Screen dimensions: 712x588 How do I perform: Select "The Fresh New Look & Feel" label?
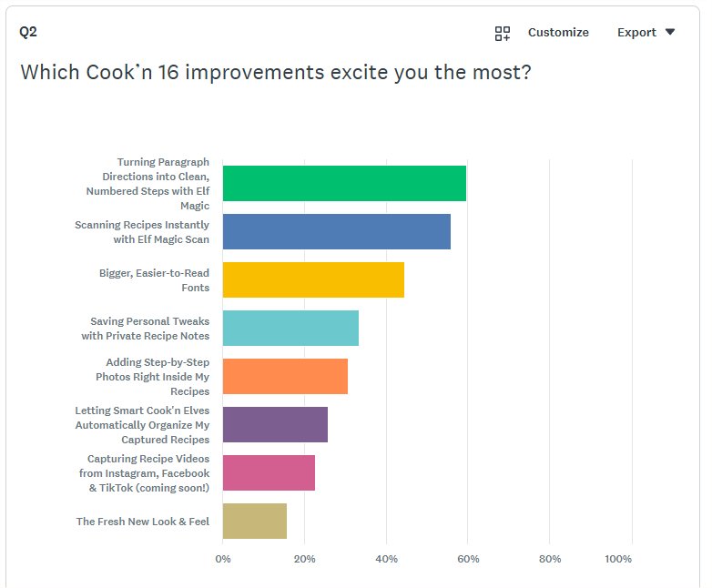(143, 522)
